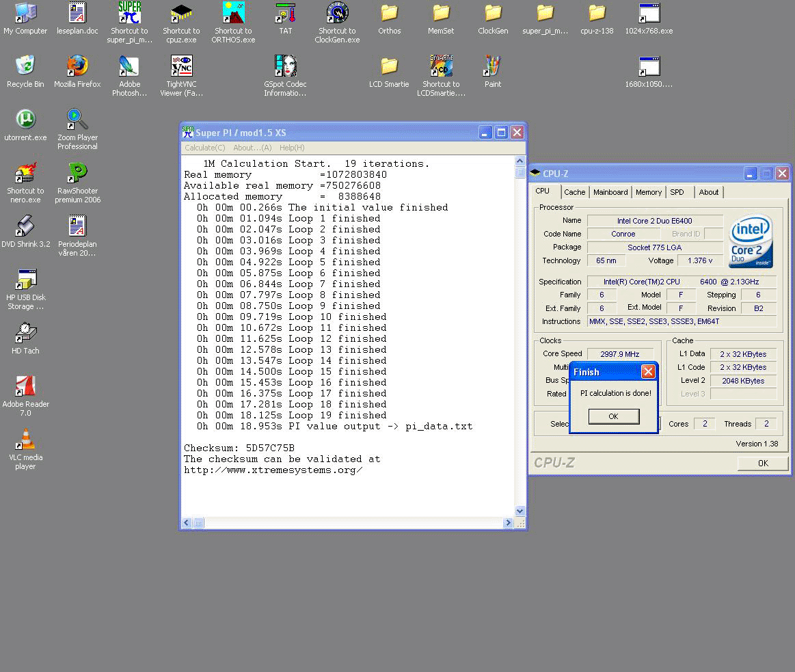The width and height of the screenshot is (795, 672).
Task: Click OK in the Finish dialog
Action: pos(613,416)
